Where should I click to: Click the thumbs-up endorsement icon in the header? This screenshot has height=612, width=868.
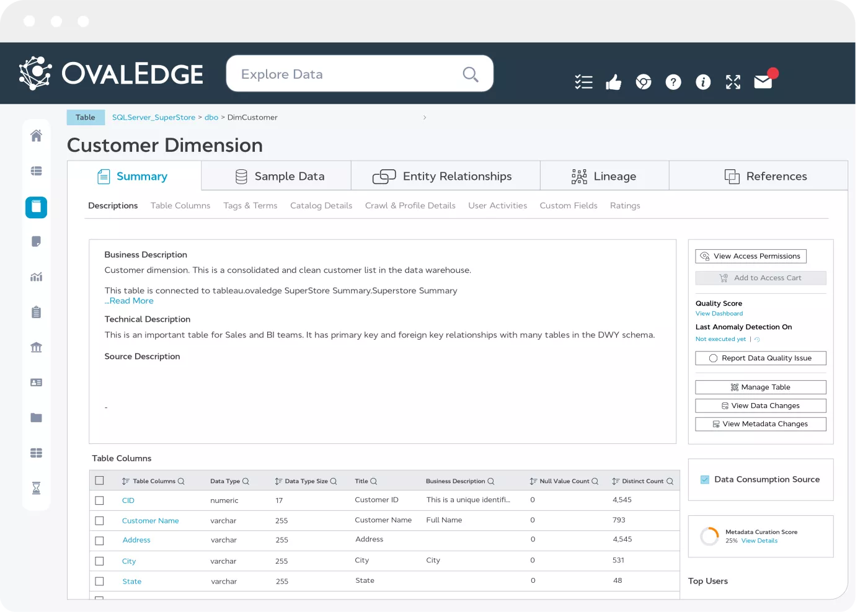coord(613,81)
